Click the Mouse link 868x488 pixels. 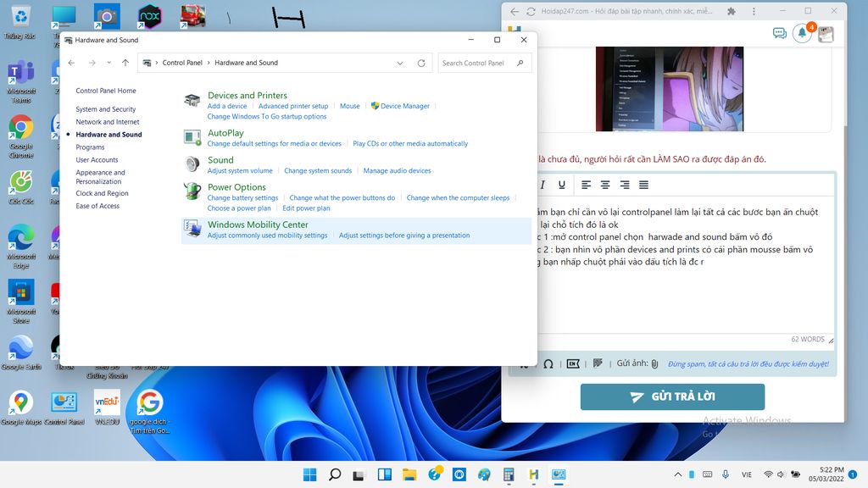(x=350, y=106)
